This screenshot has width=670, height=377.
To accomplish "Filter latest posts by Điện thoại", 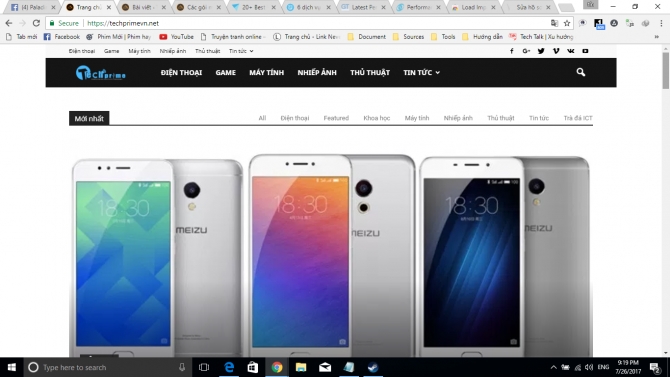I will [x=295, y=118].
